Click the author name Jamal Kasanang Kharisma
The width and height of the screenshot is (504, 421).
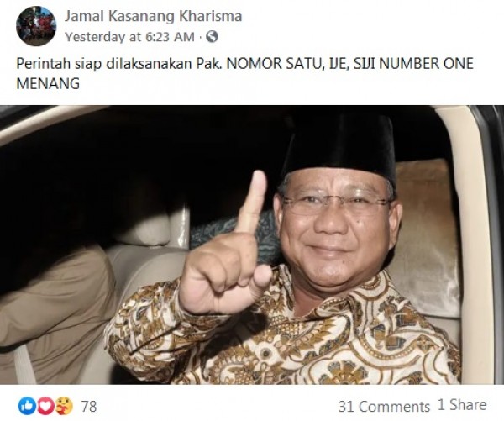point(154,16)
